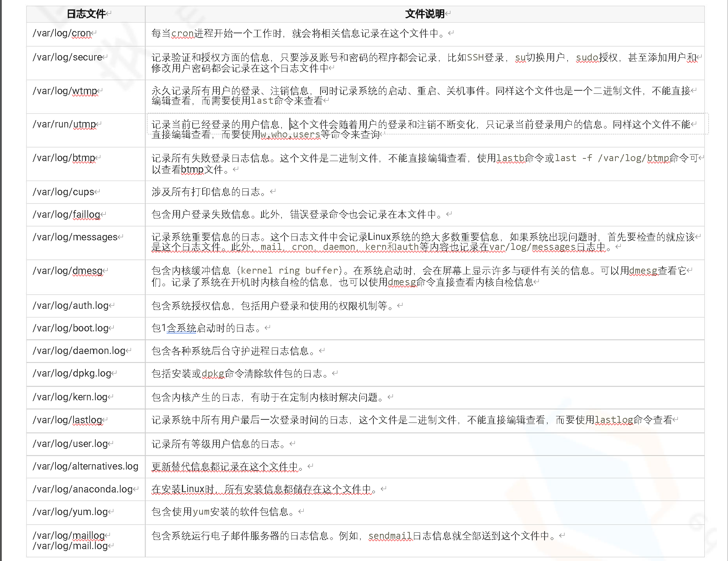Screen dimensions: 728x561
Task: Click the description 更新替代信息都记录在这个文件中
Action: point(228,466)
